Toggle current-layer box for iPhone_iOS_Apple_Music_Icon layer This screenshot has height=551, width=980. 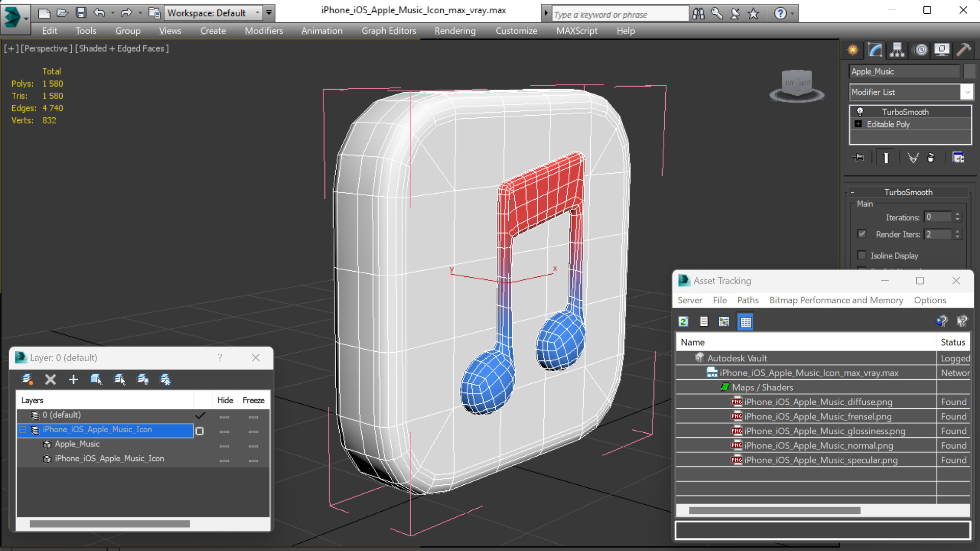[200, 431]
